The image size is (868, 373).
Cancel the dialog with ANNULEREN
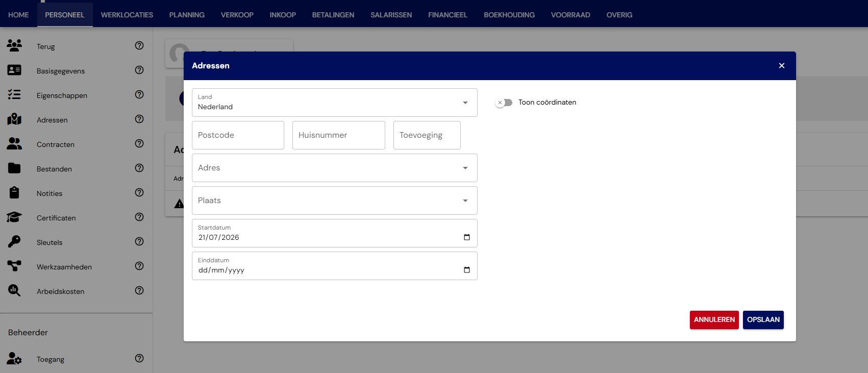click(714, 320)
